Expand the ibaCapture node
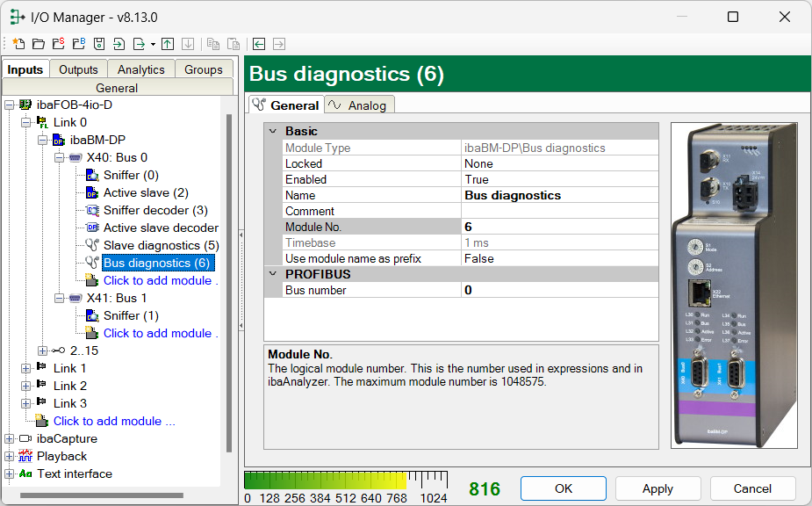The width and height of the screenshot is (812, 506). tap(9, 439)
